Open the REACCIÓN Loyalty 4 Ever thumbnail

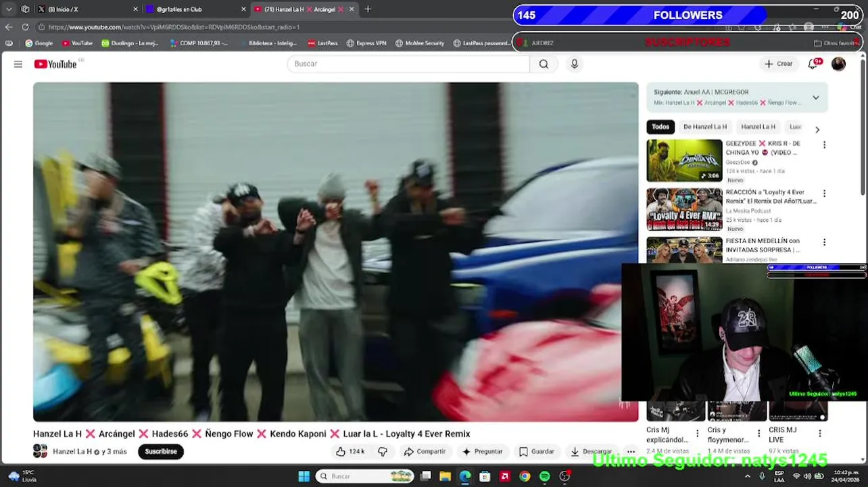pos(684,209)
